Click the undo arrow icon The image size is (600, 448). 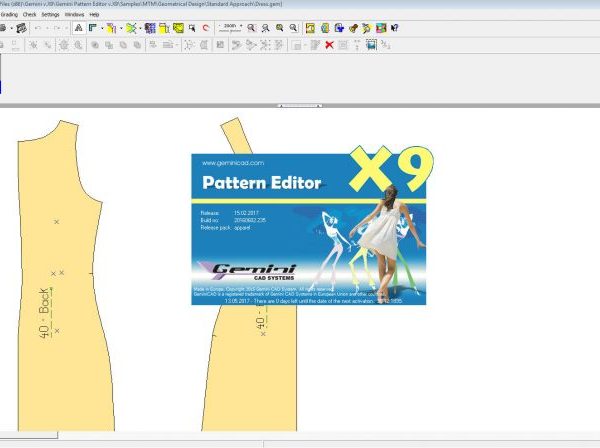37,28
